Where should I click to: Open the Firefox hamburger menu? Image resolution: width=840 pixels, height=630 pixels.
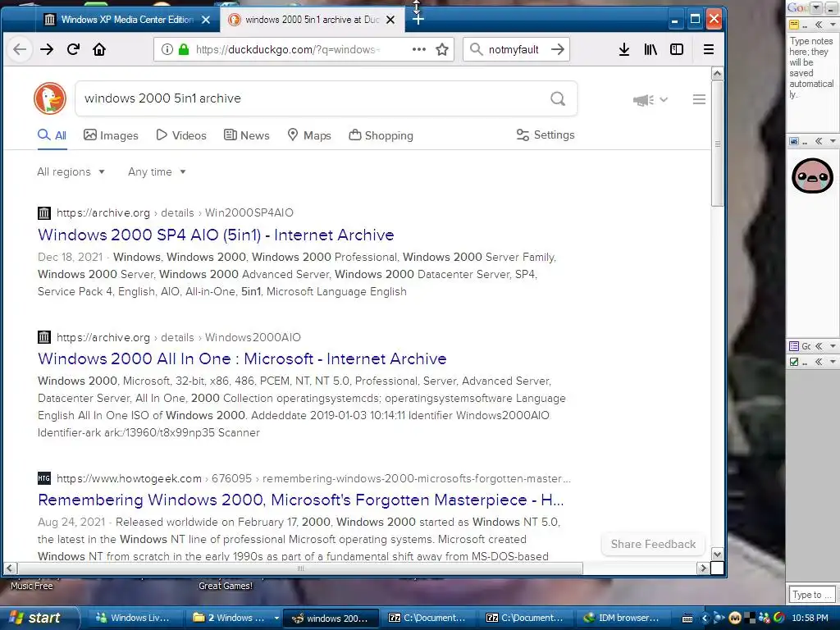708,49
